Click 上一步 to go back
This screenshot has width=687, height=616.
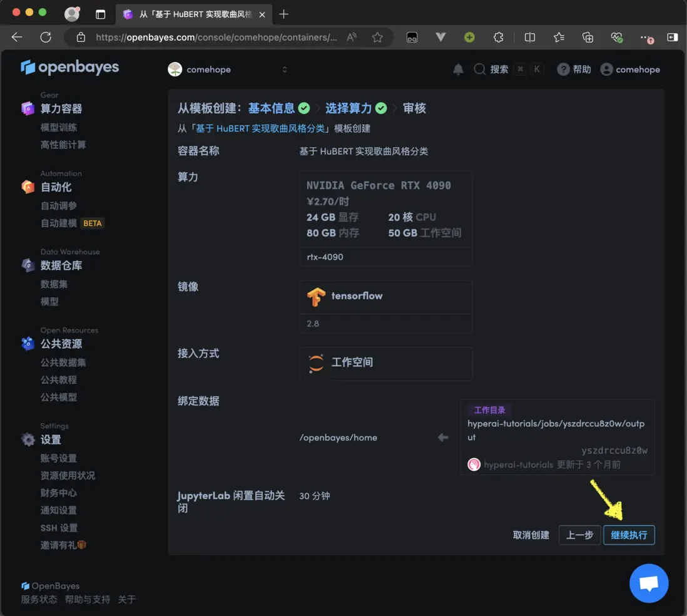click(x=579, y=535)
